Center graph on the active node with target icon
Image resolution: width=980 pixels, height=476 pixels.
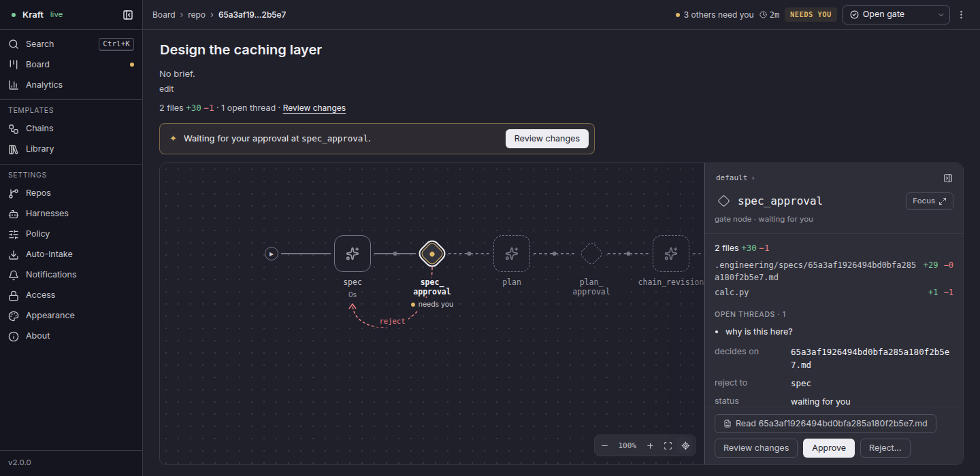pyautogui.click(x=685, y=445)
